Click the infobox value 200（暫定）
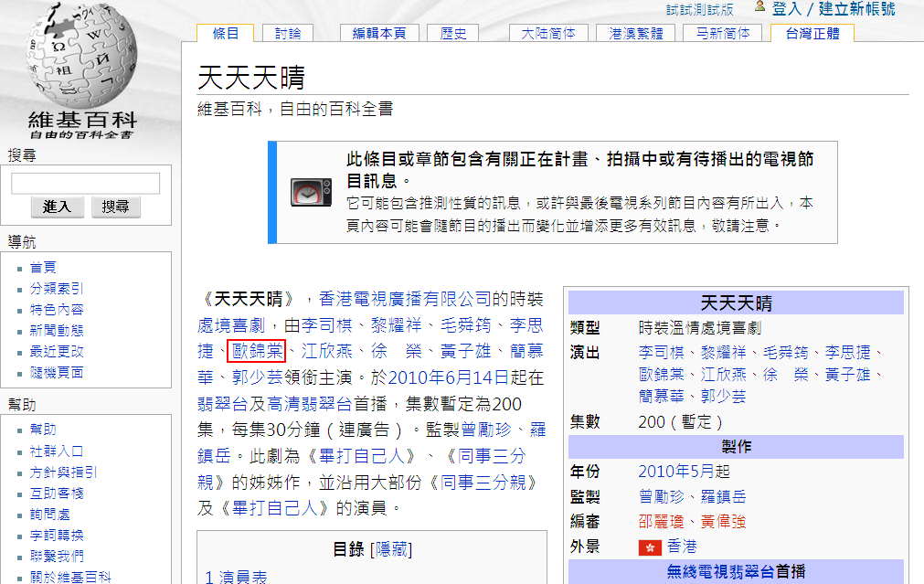924x584 pixels. [681, 422]
